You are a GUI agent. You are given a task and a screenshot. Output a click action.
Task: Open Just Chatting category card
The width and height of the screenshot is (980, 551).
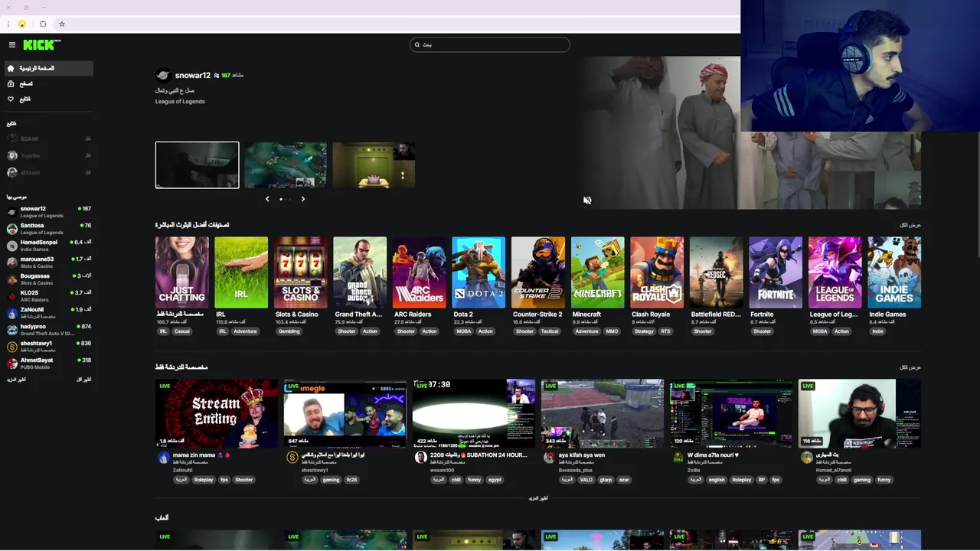click(181, 272)
